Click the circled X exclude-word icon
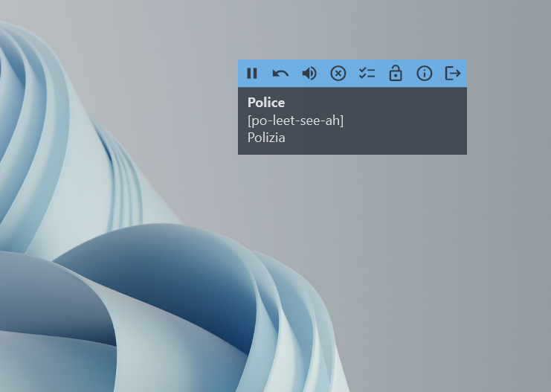 click(338, 74)
